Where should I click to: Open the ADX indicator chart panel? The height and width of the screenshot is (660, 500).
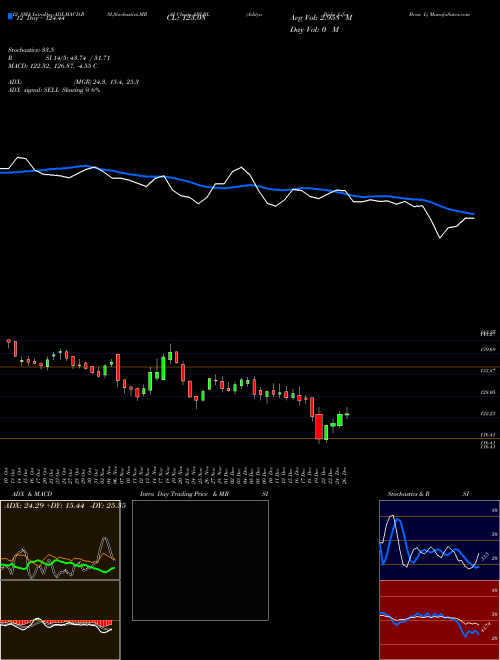pos(60,540)
